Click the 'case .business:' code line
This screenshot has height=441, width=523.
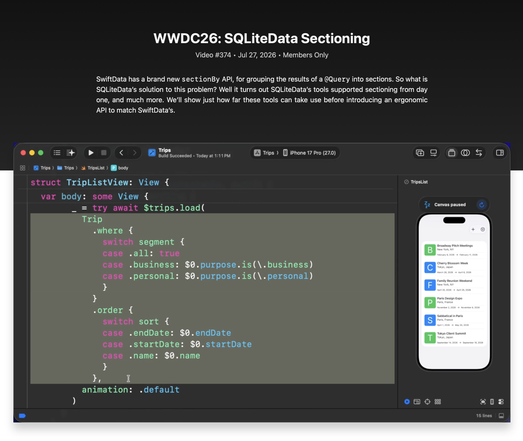coord(208,265)
